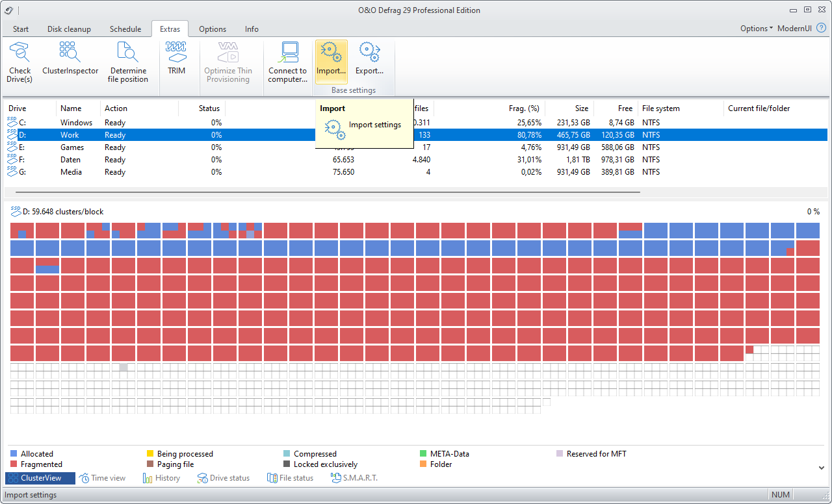Screen dimensions: 832x504
Task: Open Connect to computer dialog
Action: [287, 62]
